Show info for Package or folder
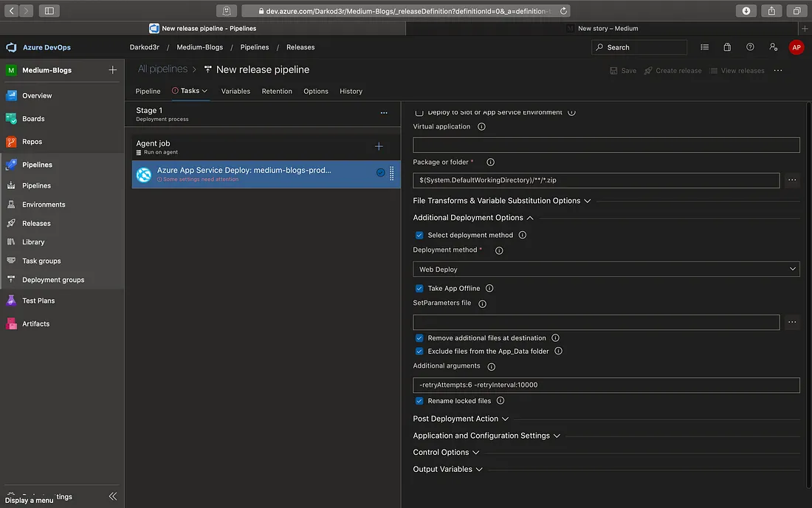The width and height of the screenshot is (812, 508). (x=490, y=162)
